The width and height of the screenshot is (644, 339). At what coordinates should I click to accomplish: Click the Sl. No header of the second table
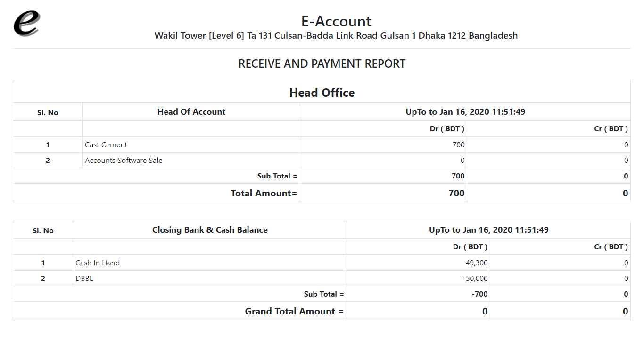pyautogui.click(x=43, y=230)
